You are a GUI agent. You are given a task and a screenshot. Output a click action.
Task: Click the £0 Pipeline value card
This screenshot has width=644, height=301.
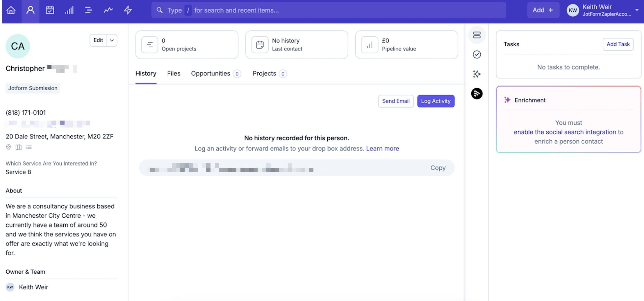[x=406, y=45]
